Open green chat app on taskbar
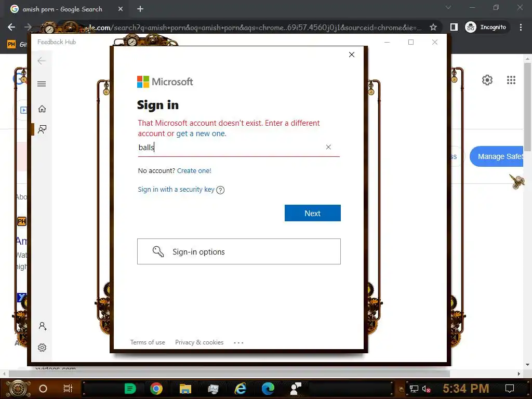This screenshot has height=399, width=532. tap(130, 389)
